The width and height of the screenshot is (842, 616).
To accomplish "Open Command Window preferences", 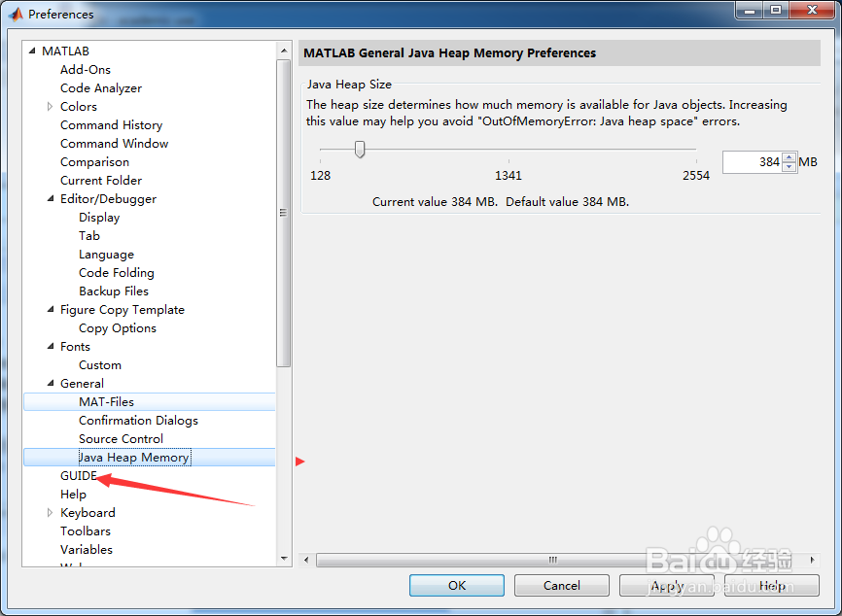I will [115, 143].
